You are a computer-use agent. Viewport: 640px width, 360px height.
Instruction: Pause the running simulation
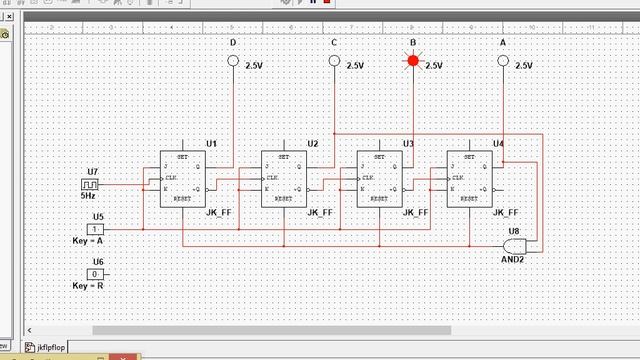coord(313,2)
